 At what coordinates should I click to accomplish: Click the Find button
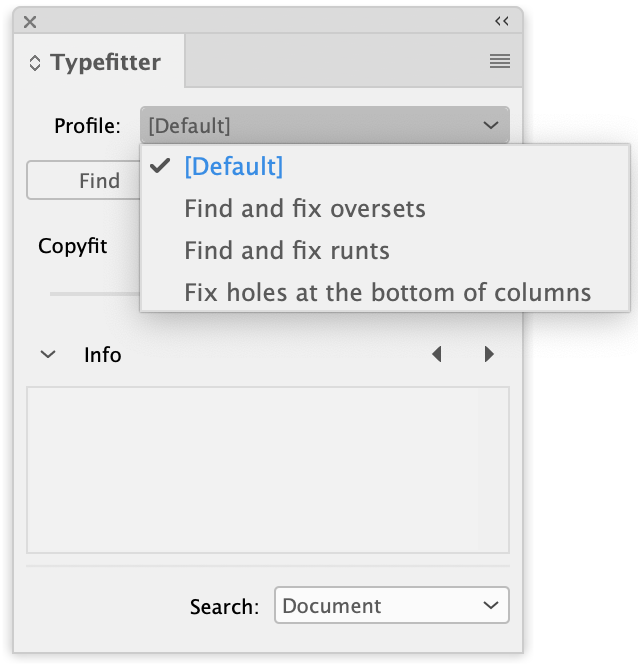tap(83, 180)
